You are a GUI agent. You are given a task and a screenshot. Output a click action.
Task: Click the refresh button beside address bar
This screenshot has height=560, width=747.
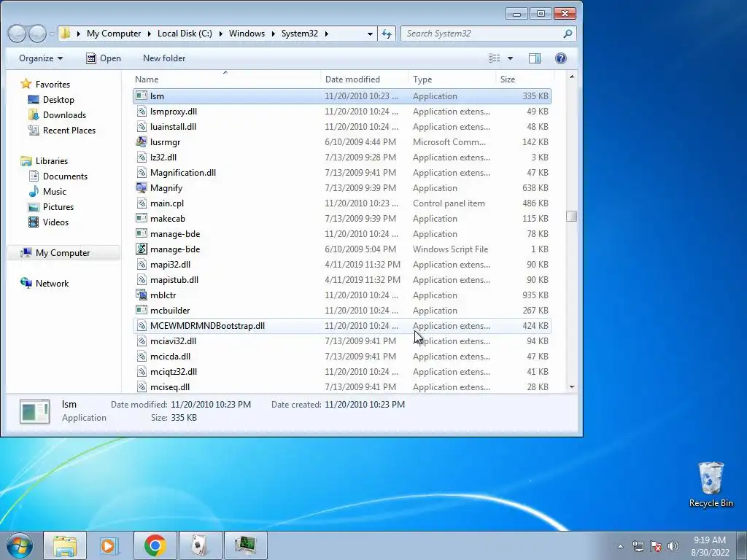coord(387,34)
